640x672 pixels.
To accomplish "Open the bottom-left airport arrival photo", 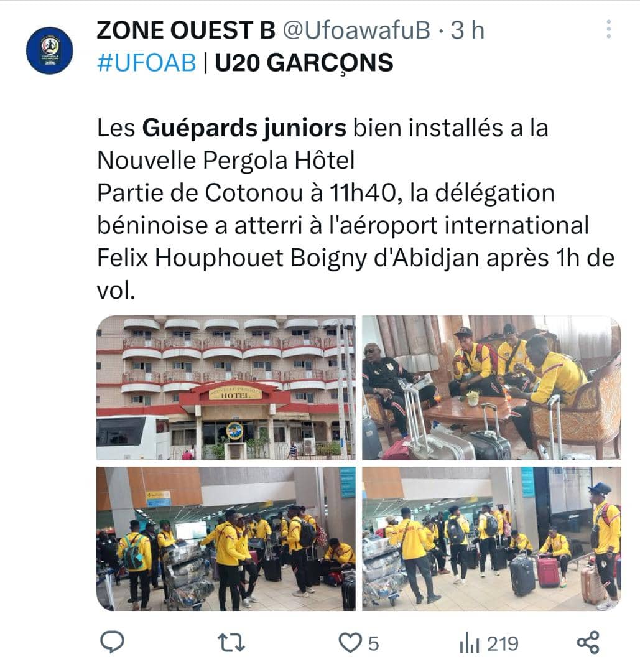I will [226, 539].
